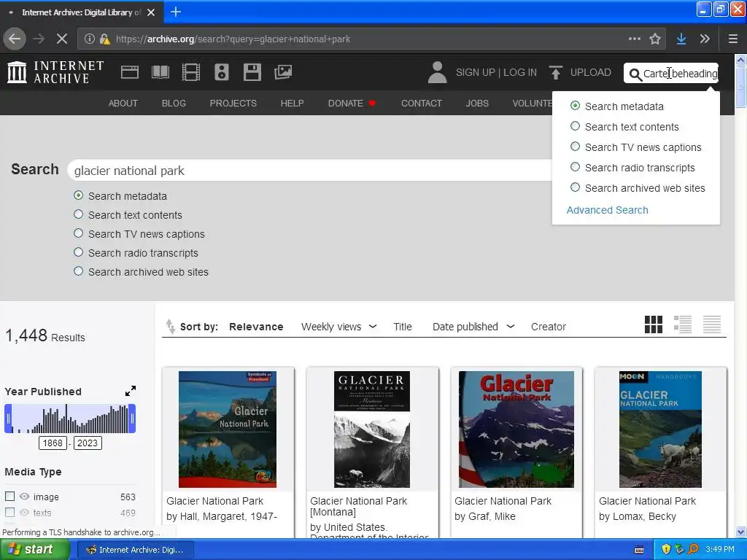Toggle the eye icon beside image
The width and height of the screenshot is (747, 560).
click(x=24, y=496)
